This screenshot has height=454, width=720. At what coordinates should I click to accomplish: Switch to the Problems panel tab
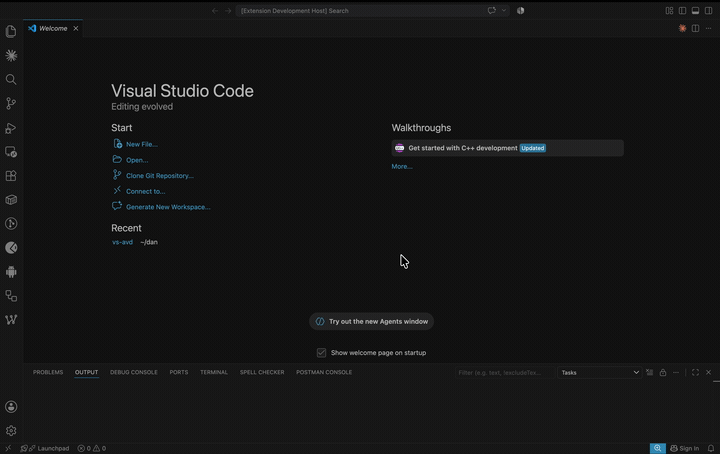point(48,372)
